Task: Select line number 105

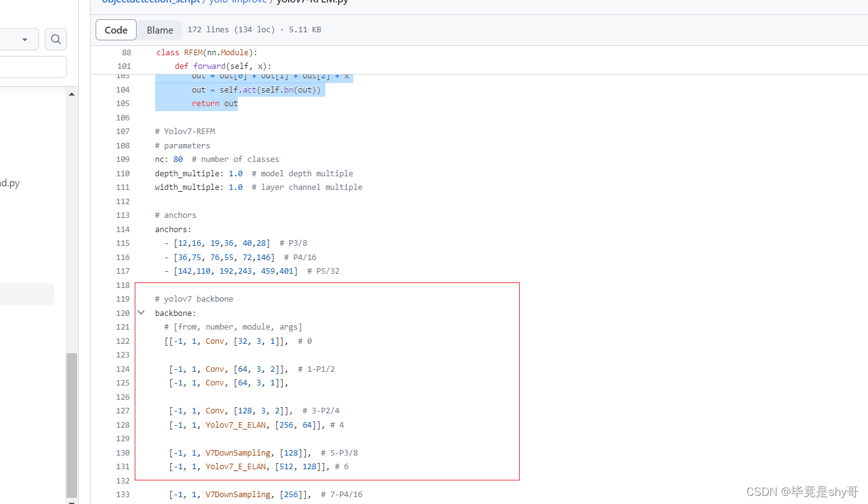Action: point(123,104)
